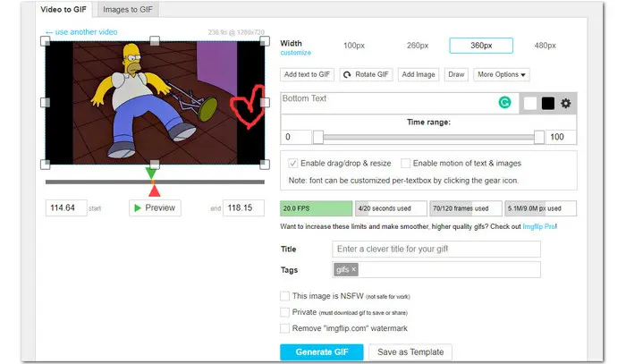Click the top-center crop handle
Viewport: 626px width, 364px height.
pyautogui.click(x=155, y=41)
